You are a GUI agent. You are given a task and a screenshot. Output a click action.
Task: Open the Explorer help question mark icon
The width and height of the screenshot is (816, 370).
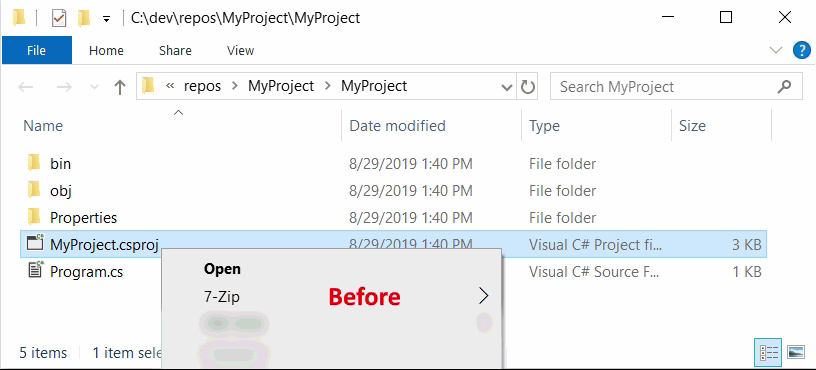tap(801, 50)
